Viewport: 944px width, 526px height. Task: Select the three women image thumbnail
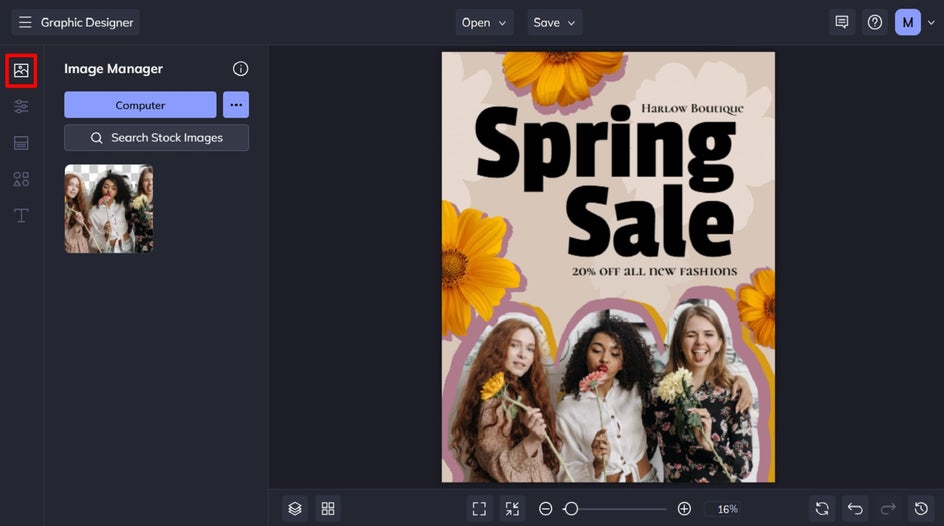(109, 209)
